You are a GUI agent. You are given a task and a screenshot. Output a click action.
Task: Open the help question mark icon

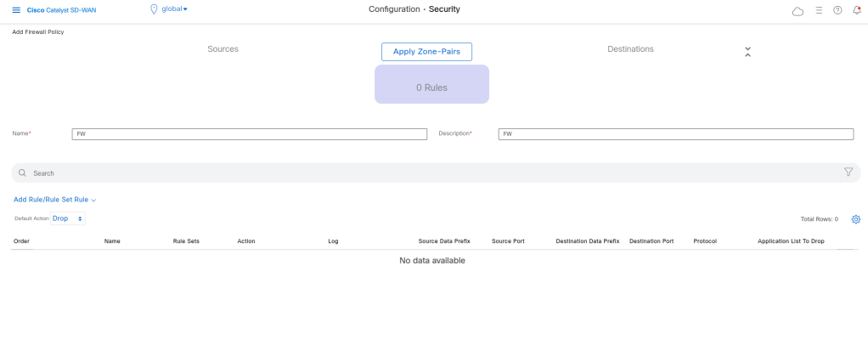point(837,10)
